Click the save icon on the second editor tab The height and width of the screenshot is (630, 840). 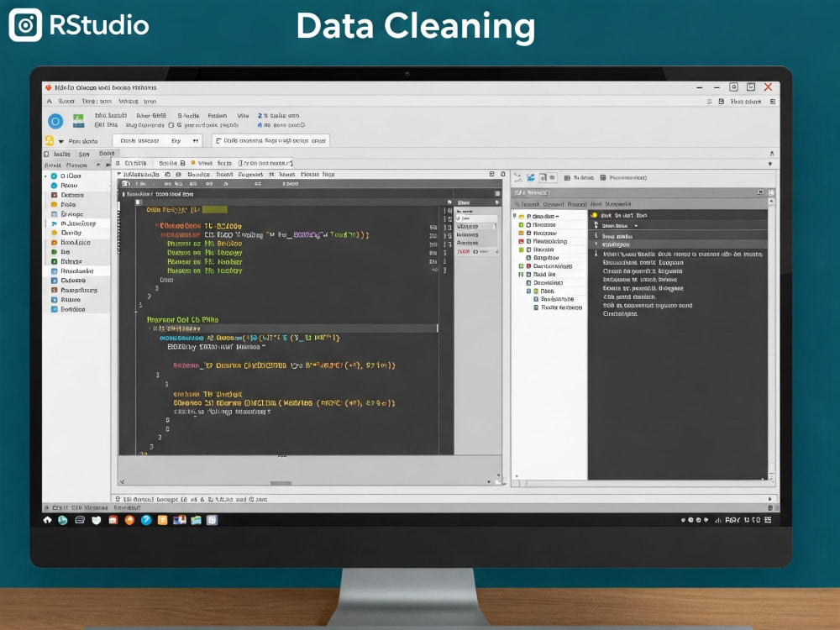pyautogui.click(x=182, y=163)
